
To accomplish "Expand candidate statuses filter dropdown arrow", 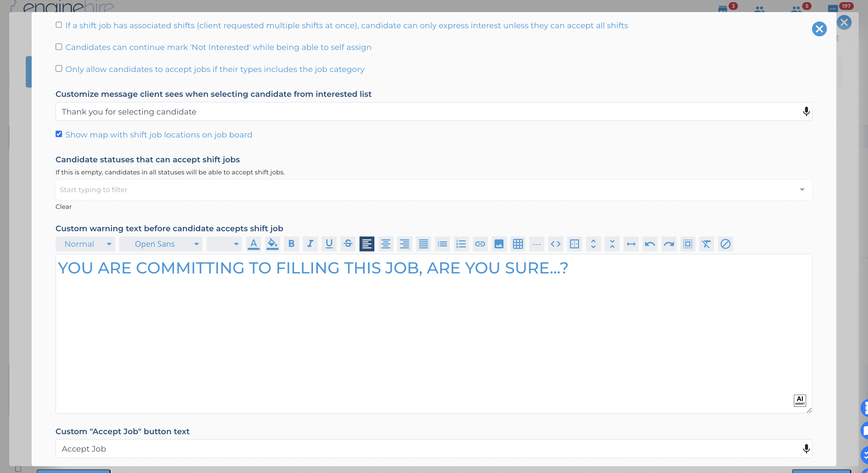I will click(x=802, y=190).
